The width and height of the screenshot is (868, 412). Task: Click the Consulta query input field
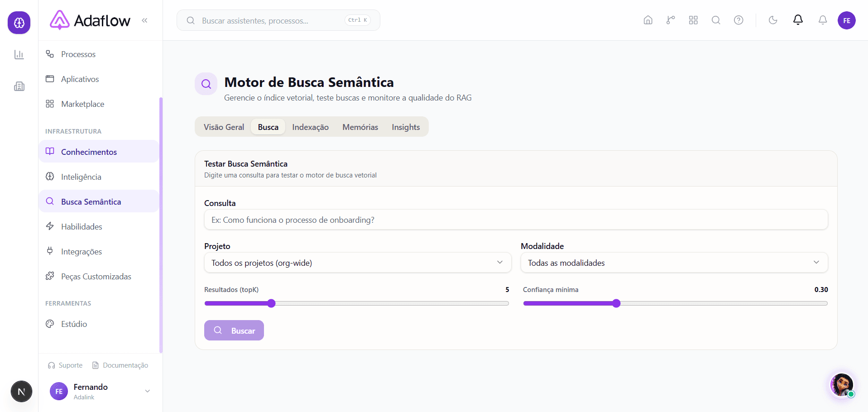pyautogui.click(x=516, y=220)
